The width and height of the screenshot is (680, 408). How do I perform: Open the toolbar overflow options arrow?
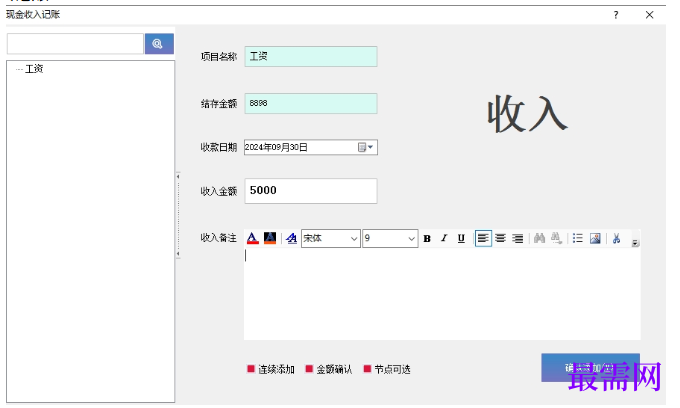tap(635, 243)
